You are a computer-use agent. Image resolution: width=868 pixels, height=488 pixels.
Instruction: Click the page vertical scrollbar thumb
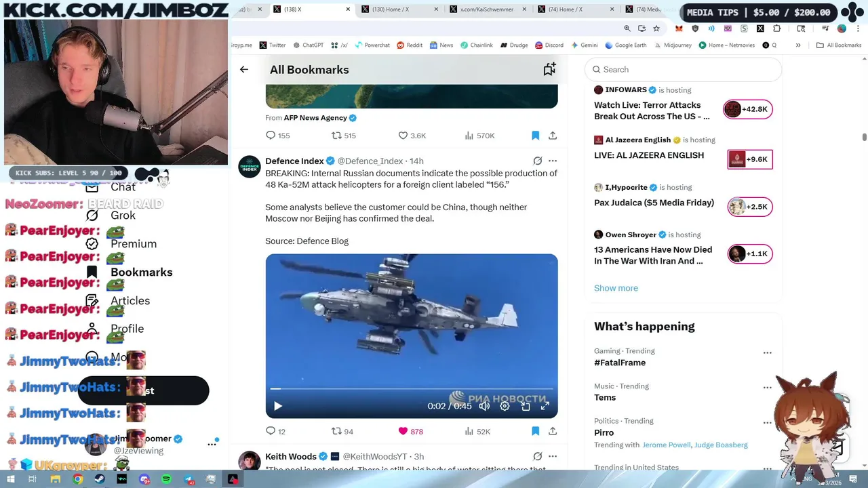(x=865, y=137)
